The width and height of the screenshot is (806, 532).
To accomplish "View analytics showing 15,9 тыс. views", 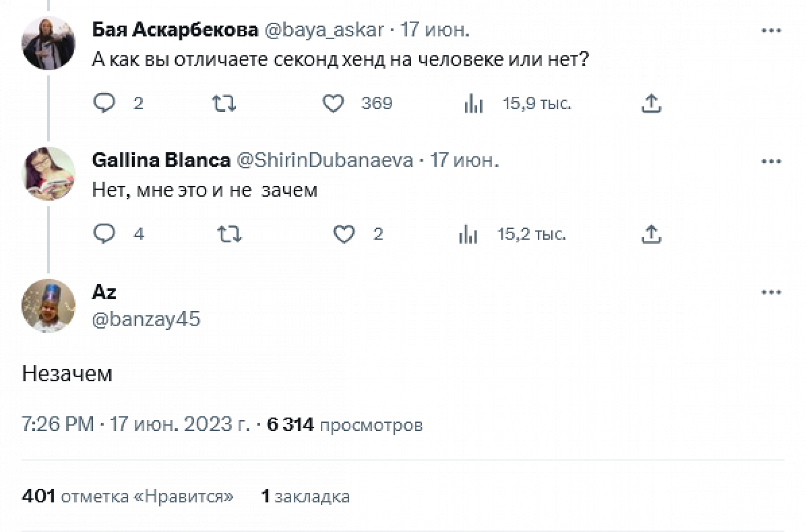I will click(x=473, y=103).
